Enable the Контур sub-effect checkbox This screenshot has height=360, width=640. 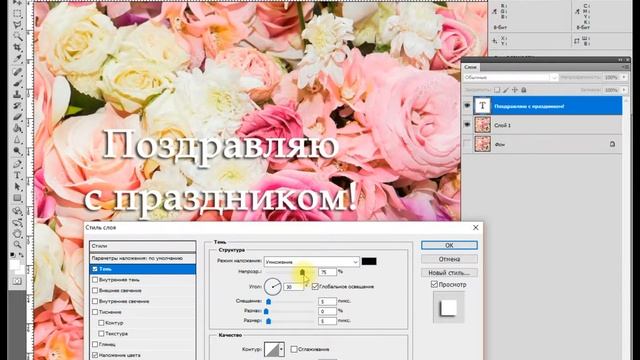tap(101, 323)
